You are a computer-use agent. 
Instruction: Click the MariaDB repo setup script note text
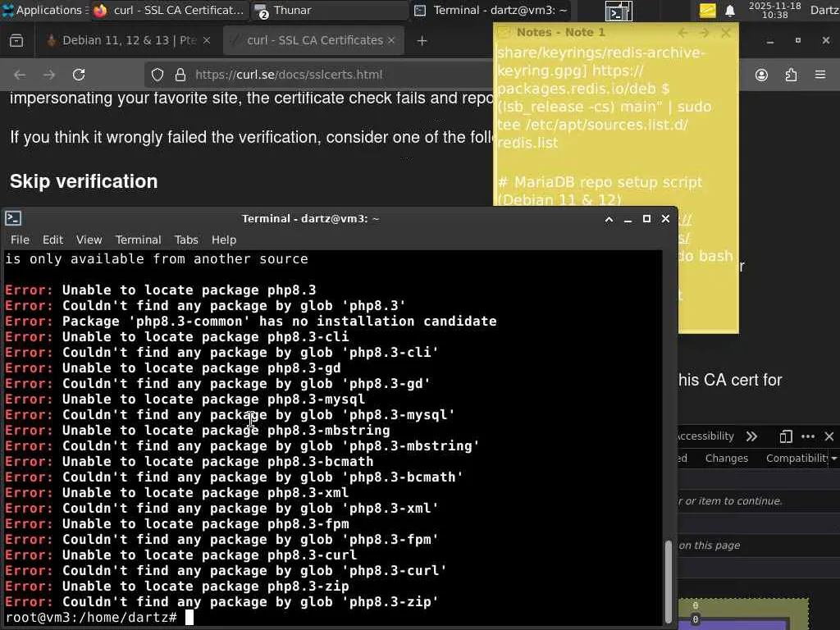(x=600, y=190)
